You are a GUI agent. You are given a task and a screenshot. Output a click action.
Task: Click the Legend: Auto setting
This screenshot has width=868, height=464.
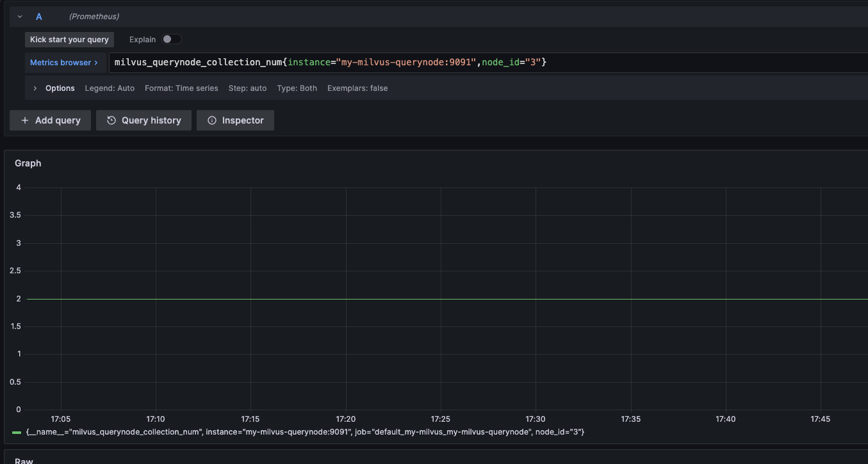pos(110,88)
